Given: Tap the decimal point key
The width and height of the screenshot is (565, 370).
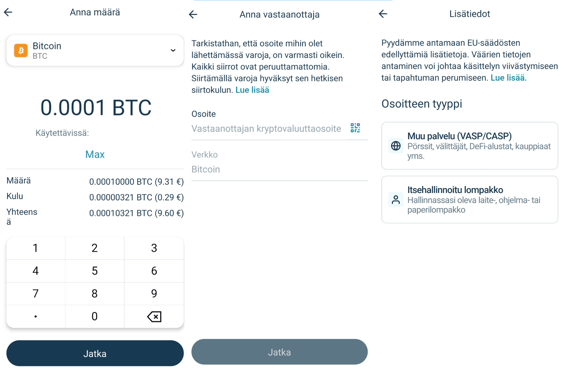Looking at the screenshot, I should [35, 317].
